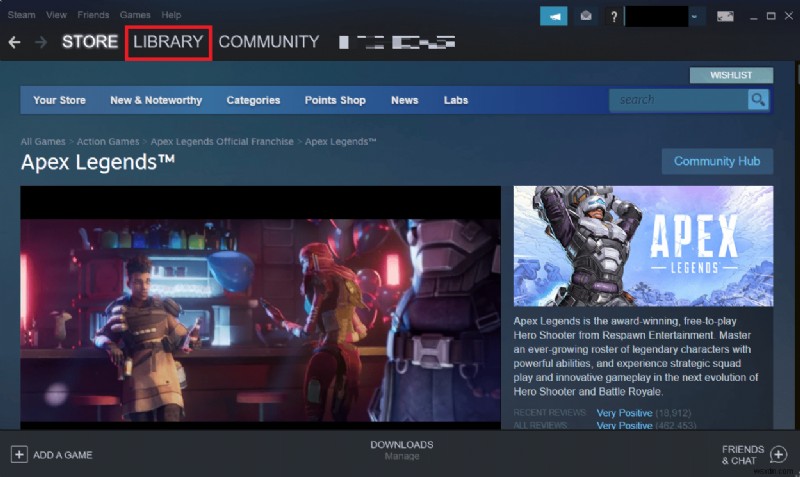Click the Add a Game plus icon
This screenshot has width=800, height=477.
point(19,454)
